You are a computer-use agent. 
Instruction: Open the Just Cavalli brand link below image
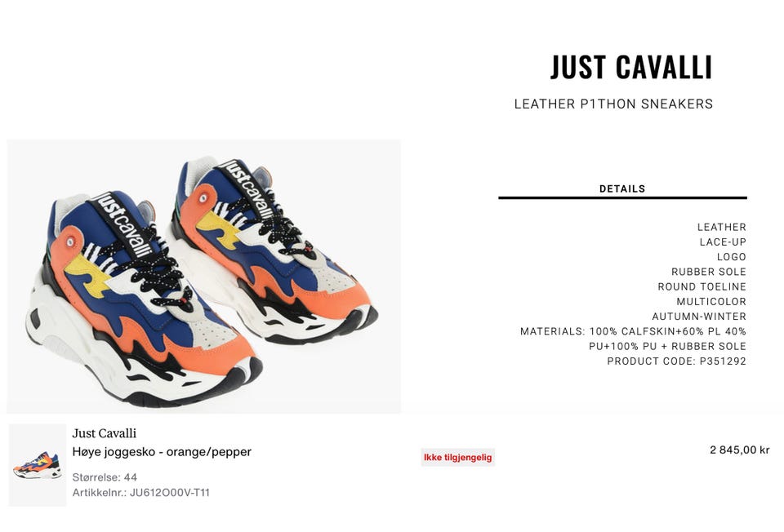[x=104, y=433]
